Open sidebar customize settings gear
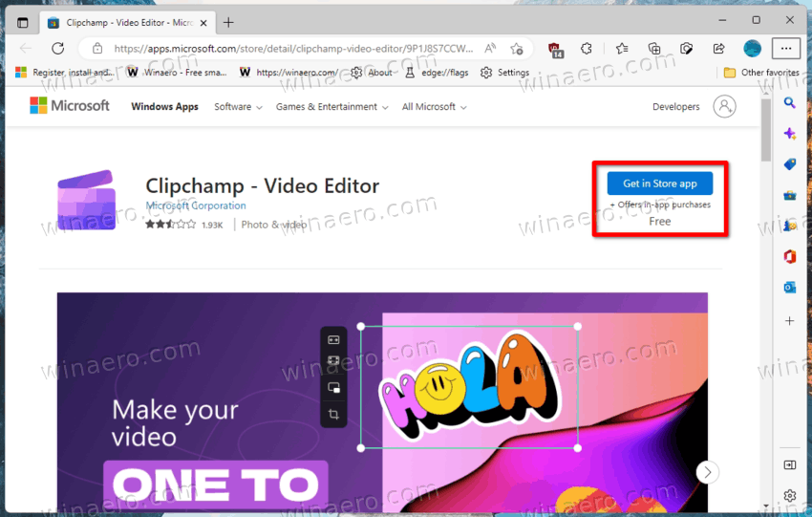Image resolution: width=812 pixels, height=517 pixels. pos(789,496)
